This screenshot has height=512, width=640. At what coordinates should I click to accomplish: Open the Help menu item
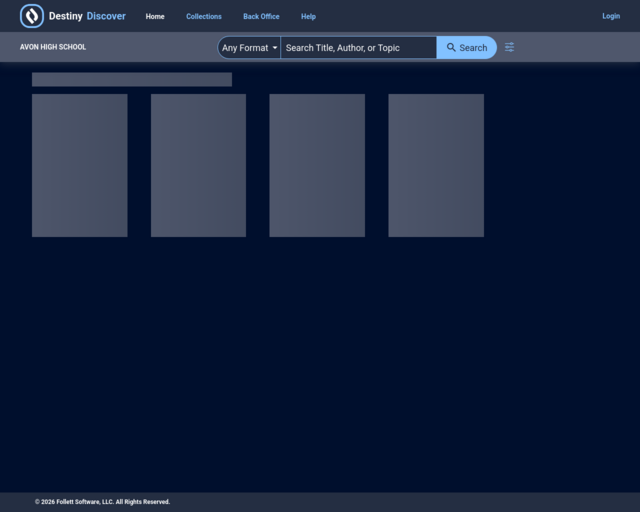click(308, 16)
